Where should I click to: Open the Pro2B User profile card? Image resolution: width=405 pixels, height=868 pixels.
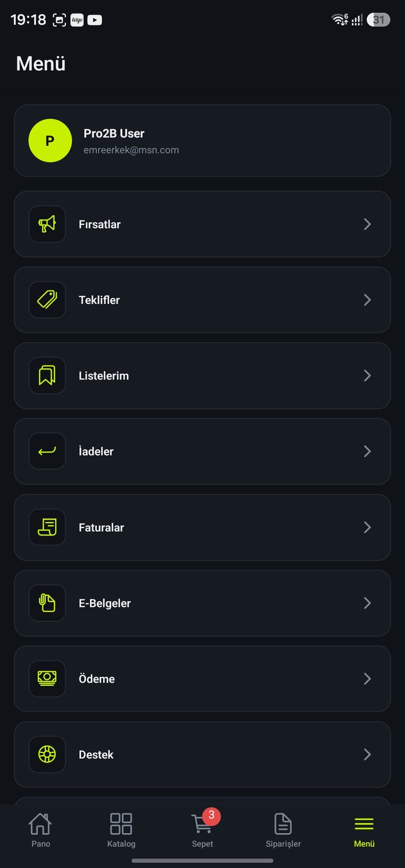tap(202, 141)
